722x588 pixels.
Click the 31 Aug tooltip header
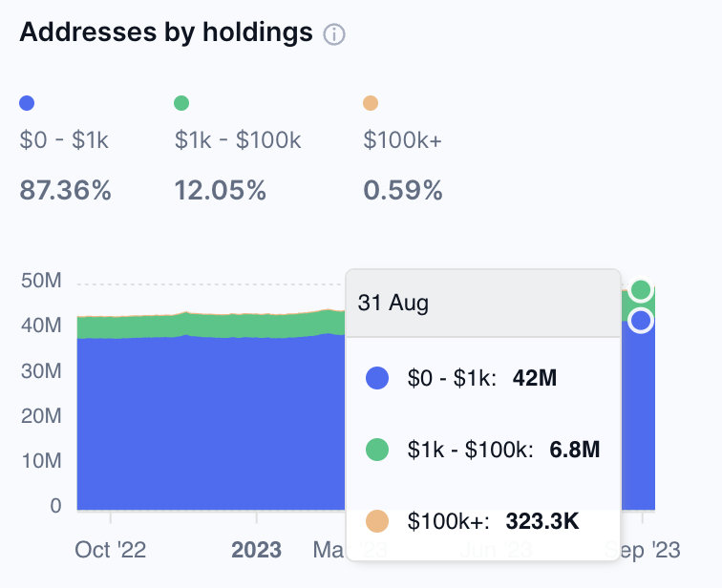tap(393, 304)
